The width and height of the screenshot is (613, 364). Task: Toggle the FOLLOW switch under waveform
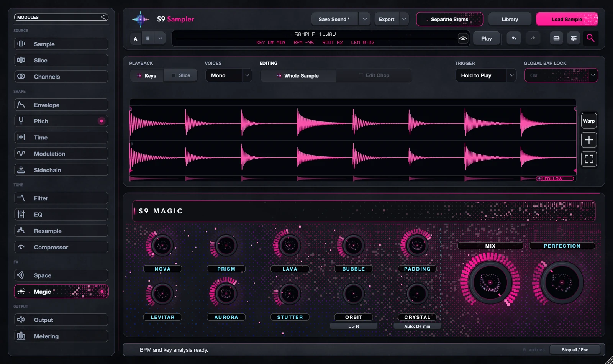coord(555,179)
